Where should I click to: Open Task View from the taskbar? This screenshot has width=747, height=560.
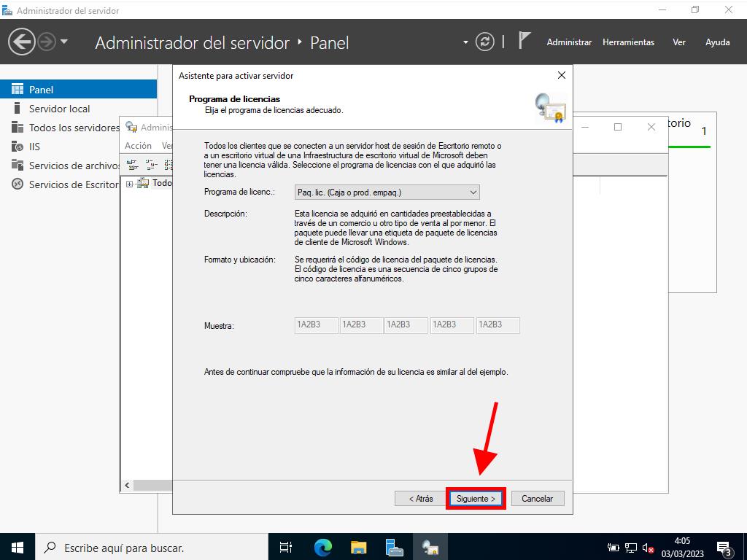(286, 547)
